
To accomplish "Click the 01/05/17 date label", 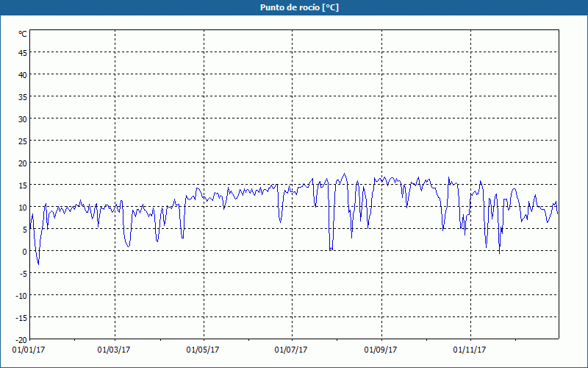I will [203, 350].
